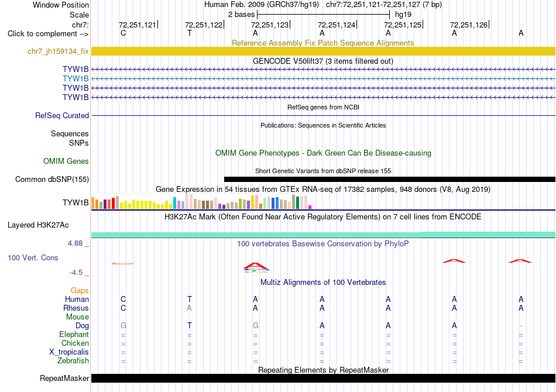Click the 'RepeatMasker' track label

(64, 379)
